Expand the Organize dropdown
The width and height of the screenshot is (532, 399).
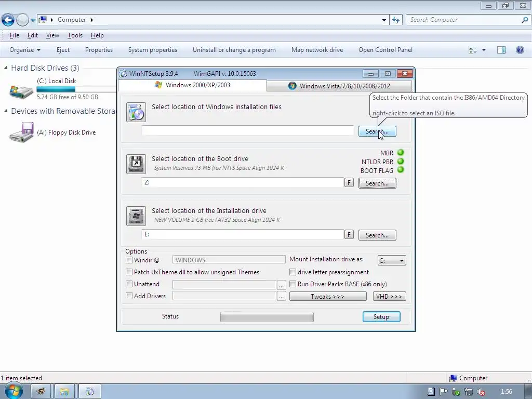(25, 50)
